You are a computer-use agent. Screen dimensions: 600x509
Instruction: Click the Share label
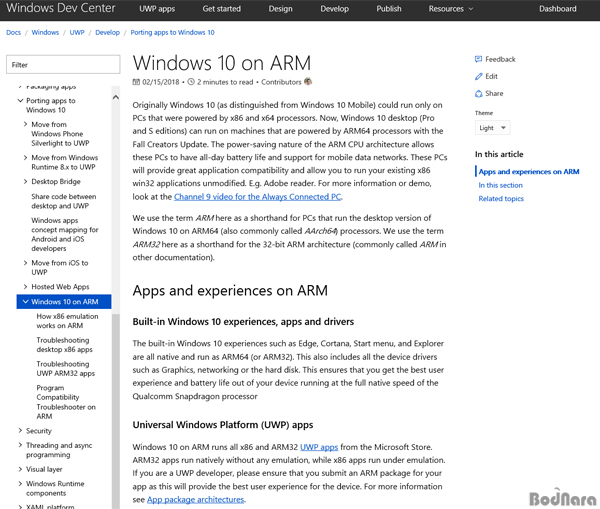(494, 93)
